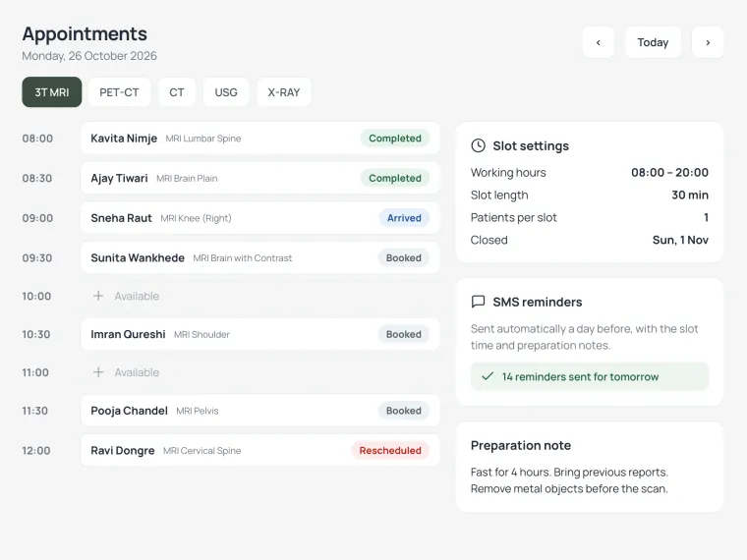Go to the previous day arrow
Image resolution: width=747 pixels, height=560 pixels.
pyautogui.click(x=598, y=42)
